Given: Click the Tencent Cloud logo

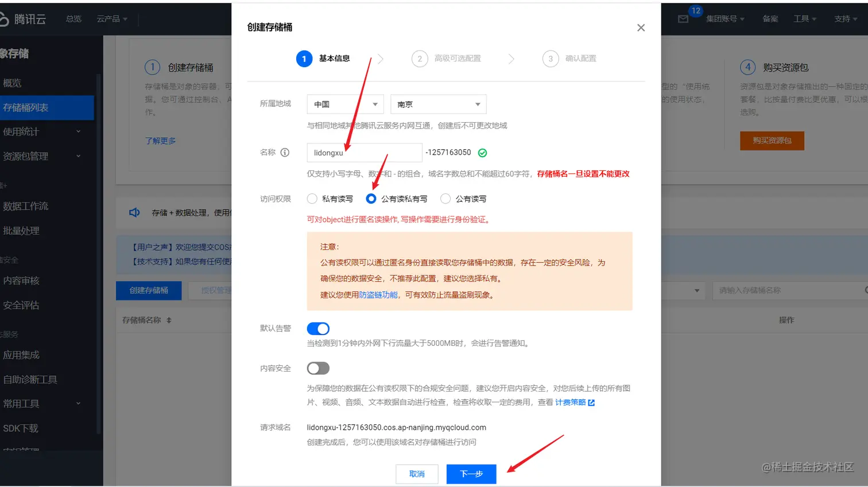Looking at the screenshot, I should click(x=23, y=19).
